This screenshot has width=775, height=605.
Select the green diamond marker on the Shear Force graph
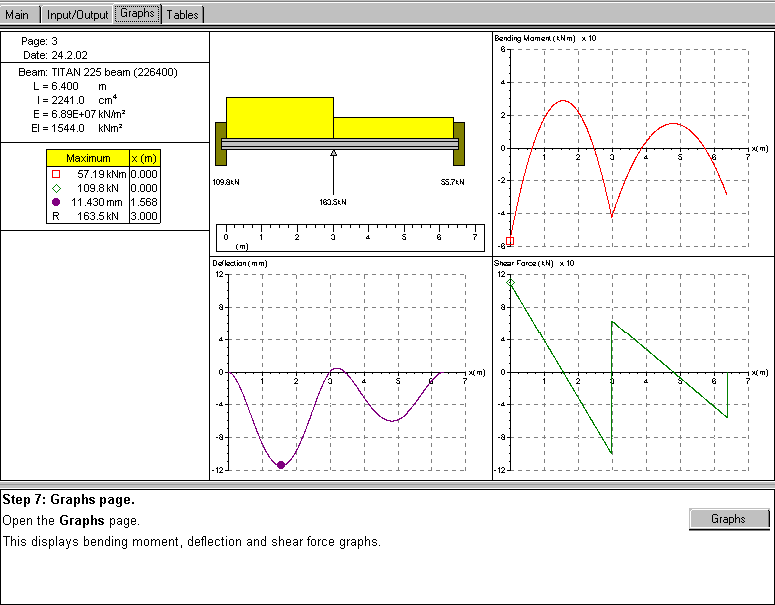click(510, 283)
